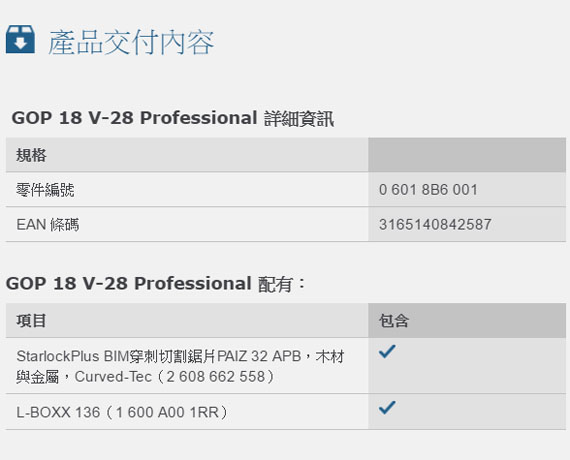Image resolution: width=570 pixels, height=460 pixels.
Task: Select the GOP 18 V-28 Professional 詳細資訊 heading
Action: click(x=173, y=118)
